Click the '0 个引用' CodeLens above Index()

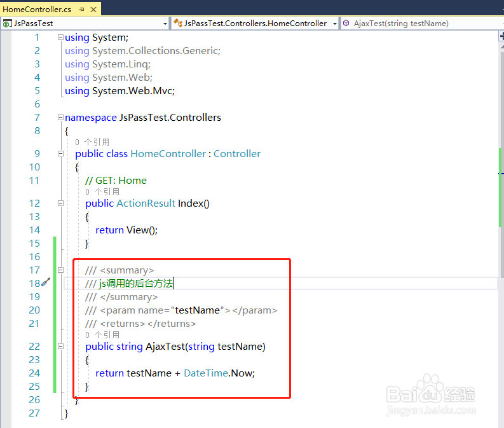click(102, 191)
